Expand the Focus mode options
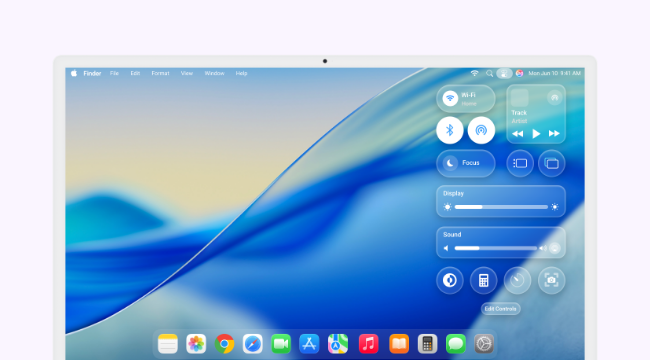Image resolution: width=650 pixels, height=360 pixels. click(x=466, y=163)
